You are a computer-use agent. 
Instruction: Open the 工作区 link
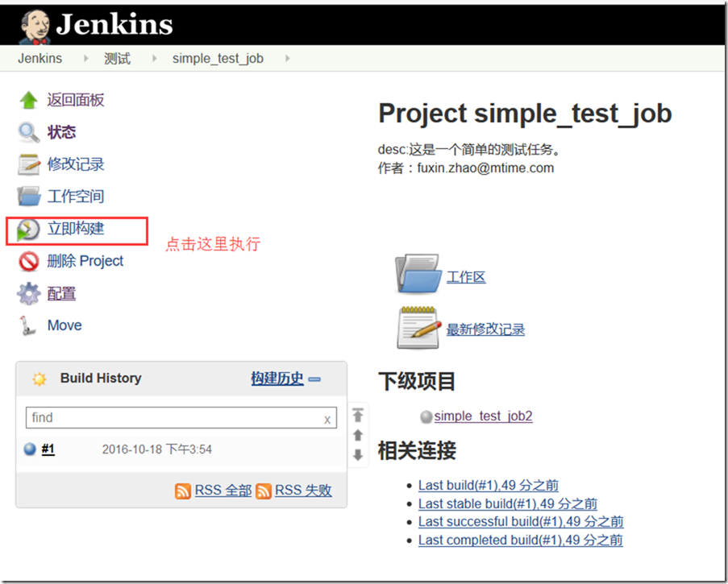(466, 277)
